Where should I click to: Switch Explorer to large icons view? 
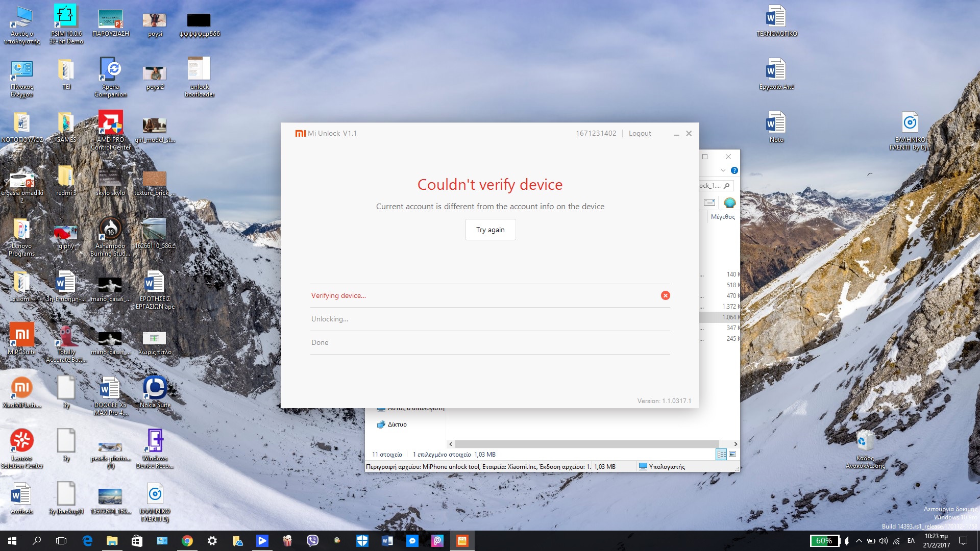click(732, 454)
